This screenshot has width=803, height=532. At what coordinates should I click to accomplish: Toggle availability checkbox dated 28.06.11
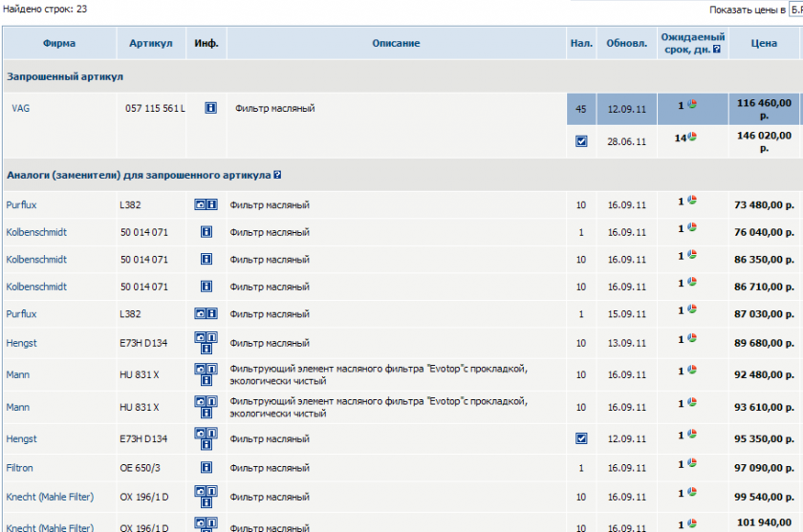click(x=581, y=141)
